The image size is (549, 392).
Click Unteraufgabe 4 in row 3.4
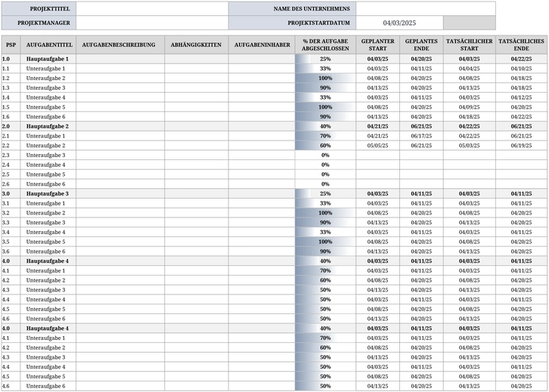point(48,232)
